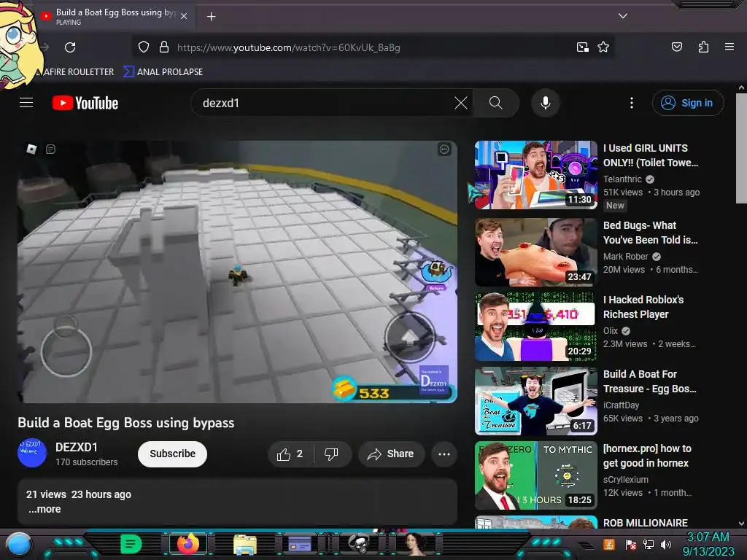Reload the page with the refresh icon

(x=70, y=47)
